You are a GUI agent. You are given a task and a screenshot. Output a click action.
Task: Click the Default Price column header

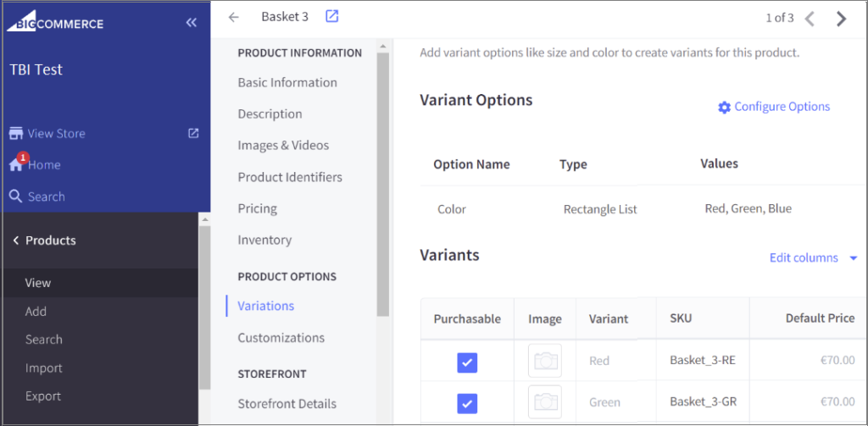click(x=820, y=318)
